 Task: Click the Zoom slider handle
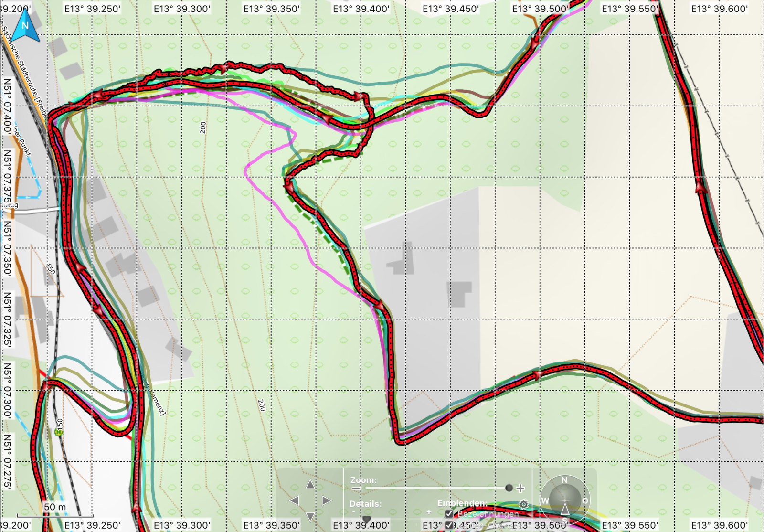pos(509,488)
